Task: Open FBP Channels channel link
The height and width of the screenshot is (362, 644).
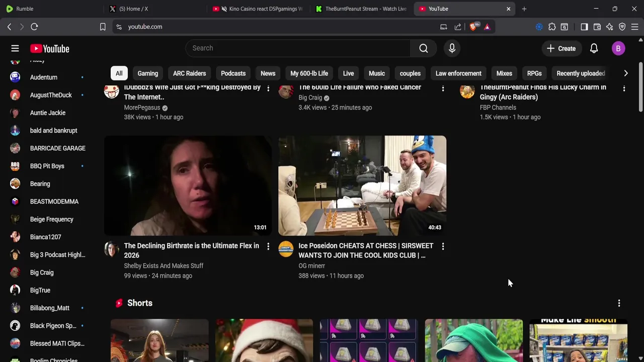Action: (x=498, y=108)
